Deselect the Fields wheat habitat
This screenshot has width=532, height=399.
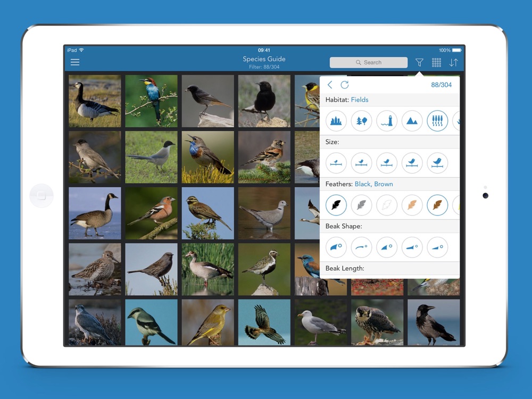(437, 121)
